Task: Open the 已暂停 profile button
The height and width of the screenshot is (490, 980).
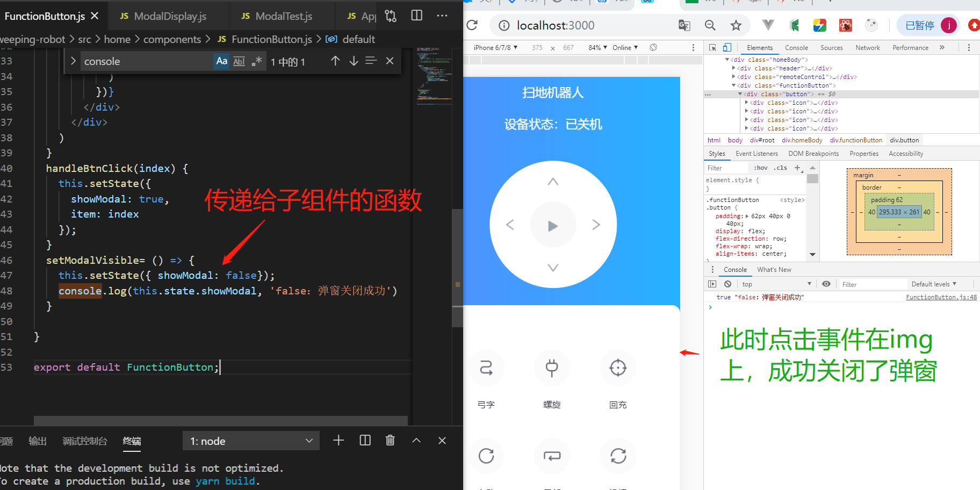Action: point(928,25)
